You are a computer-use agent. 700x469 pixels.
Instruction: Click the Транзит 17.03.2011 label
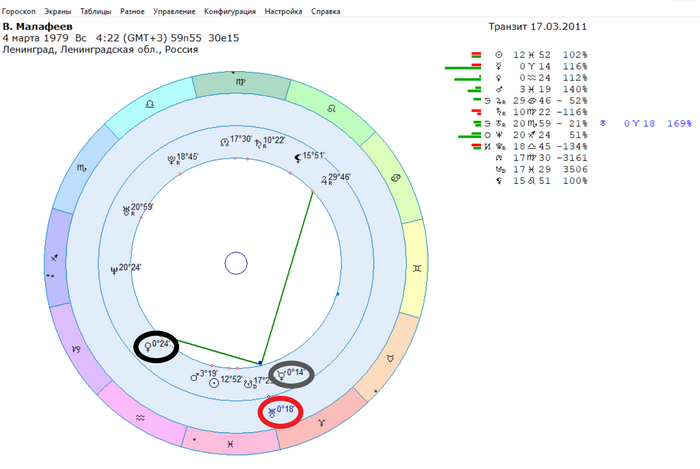click(538, 27)
